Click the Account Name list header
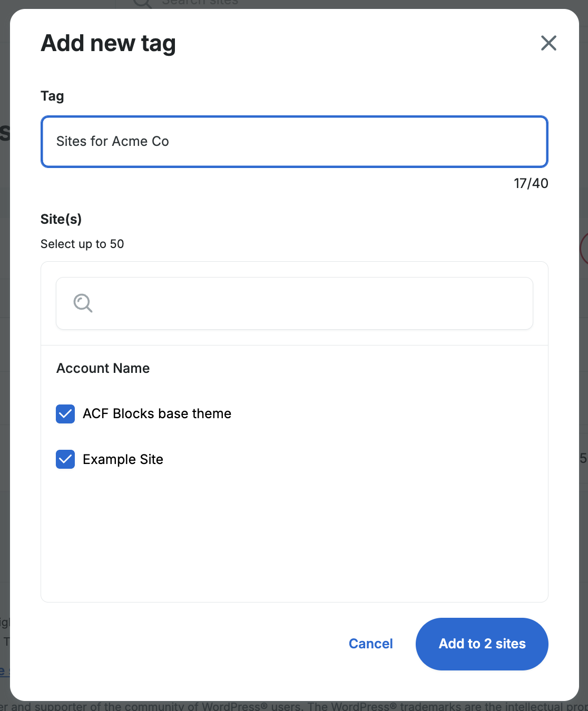 coord(103,368)
